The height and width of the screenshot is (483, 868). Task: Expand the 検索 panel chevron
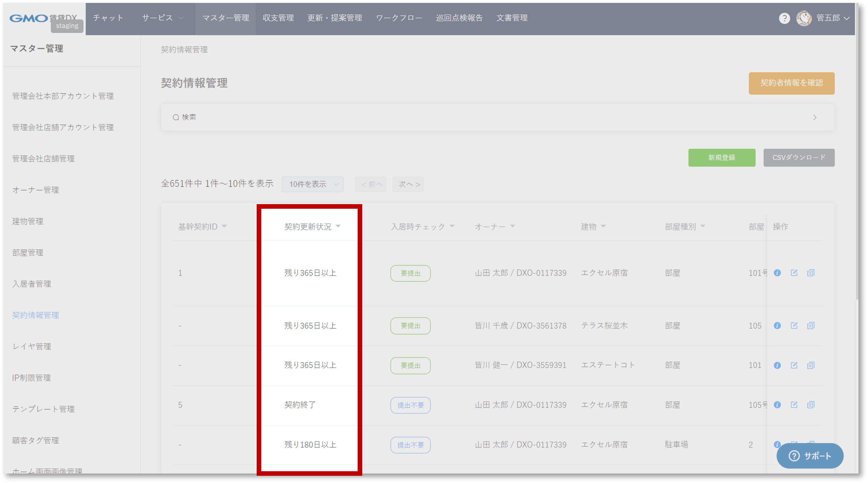point(815,118)
